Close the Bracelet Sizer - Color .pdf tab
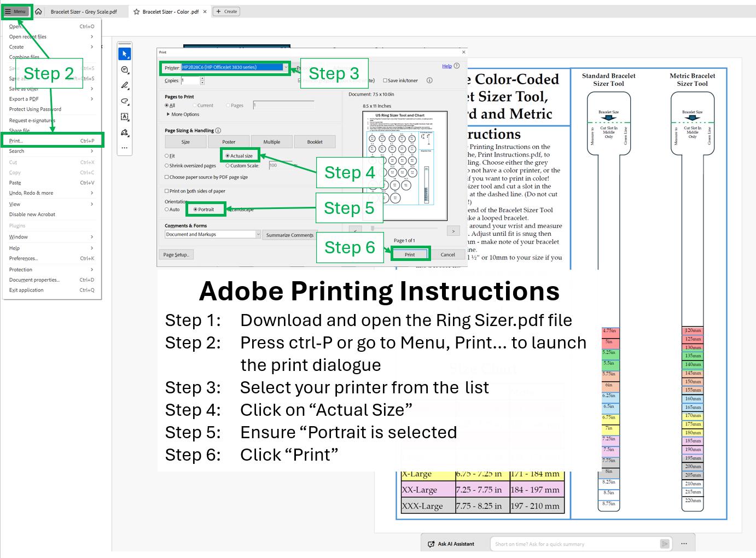Image resolution: width=756 pixels, height=558 pixels. coord(205,11)
